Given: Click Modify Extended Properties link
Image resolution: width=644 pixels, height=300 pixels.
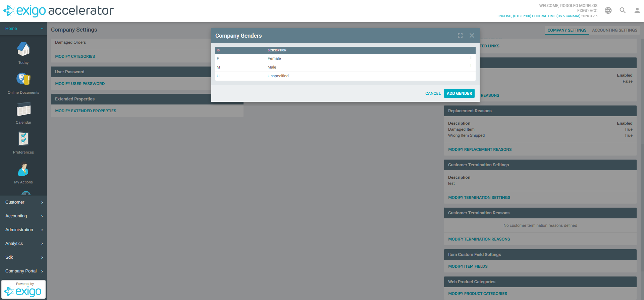Looking at the screenshot, I should [86, 111].
